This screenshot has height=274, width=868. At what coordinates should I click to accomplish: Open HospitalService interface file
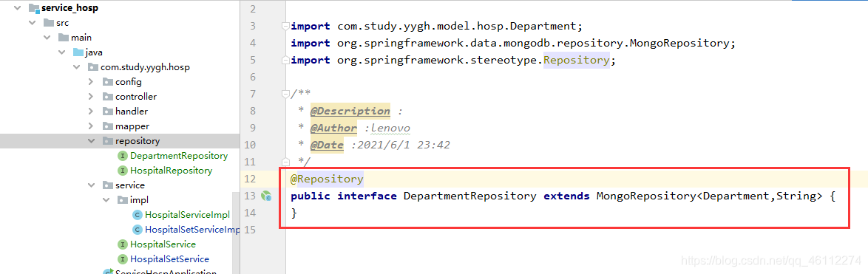pyautogui.click(x=163, y=244)
